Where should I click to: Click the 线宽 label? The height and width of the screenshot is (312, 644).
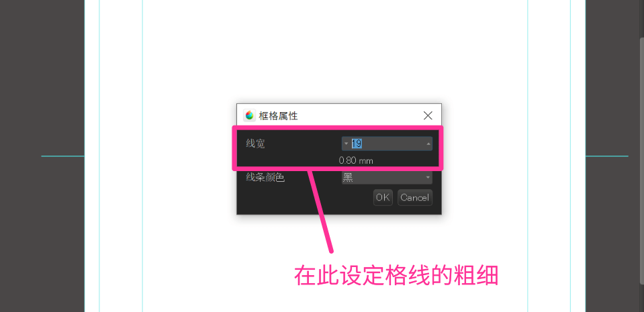[x=255, y=144]
